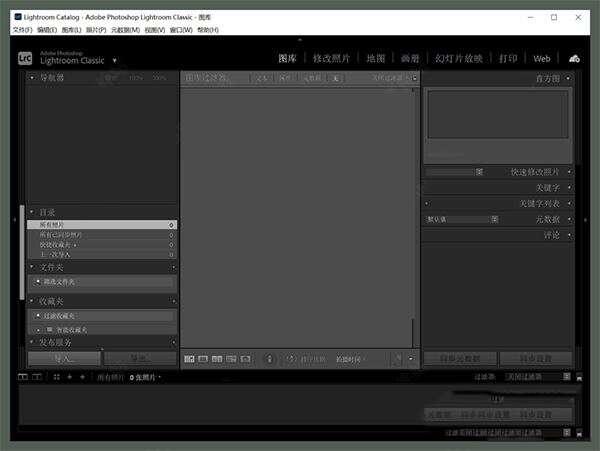Screen dimensions: 600x451
Task: Click the cloud sync icon
Action: coord(574,59)
